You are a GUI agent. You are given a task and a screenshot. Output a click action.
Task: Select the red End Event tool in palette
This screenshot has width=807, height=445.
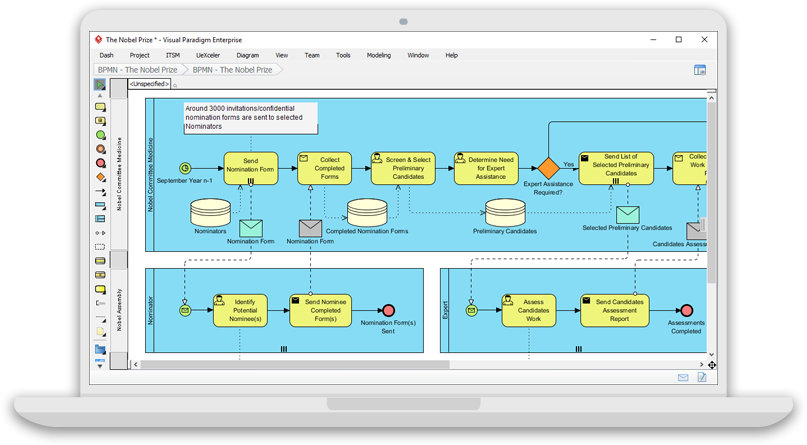click(x=100, y=162)
